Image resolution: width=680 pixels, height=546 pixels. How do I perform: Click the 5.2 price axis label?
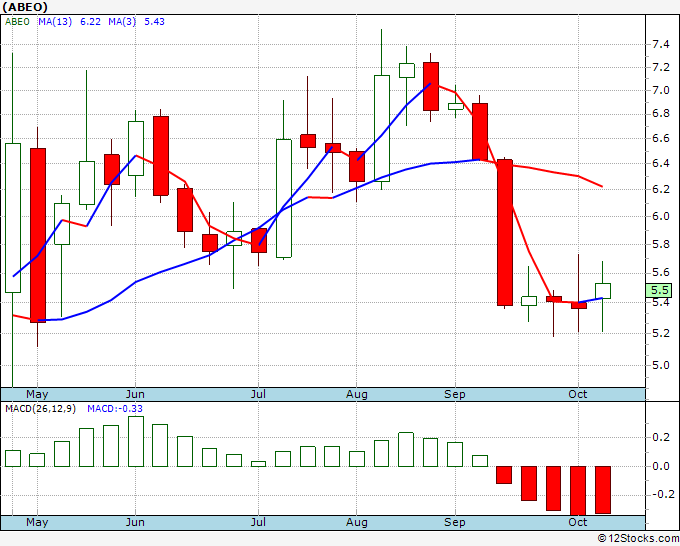point(661,333)
